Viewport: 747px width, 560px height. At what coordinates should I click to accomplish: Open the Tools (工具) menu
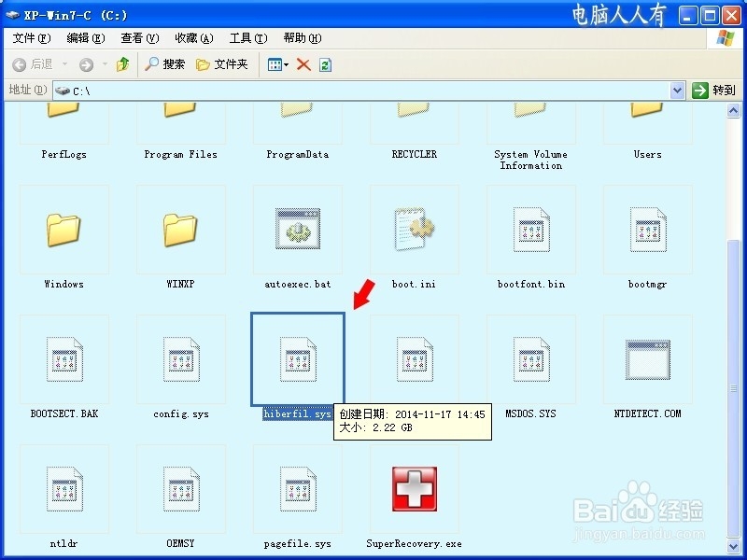[248, 38]
